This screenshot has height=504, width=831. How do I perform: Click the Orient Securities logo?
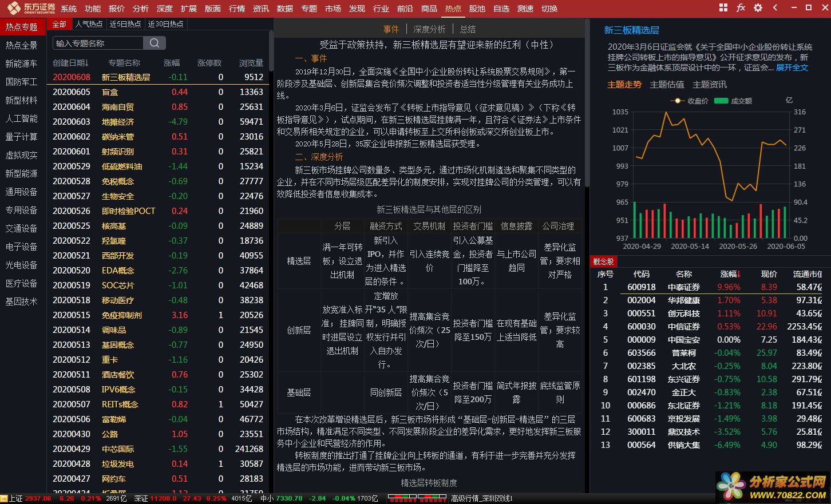31,8
